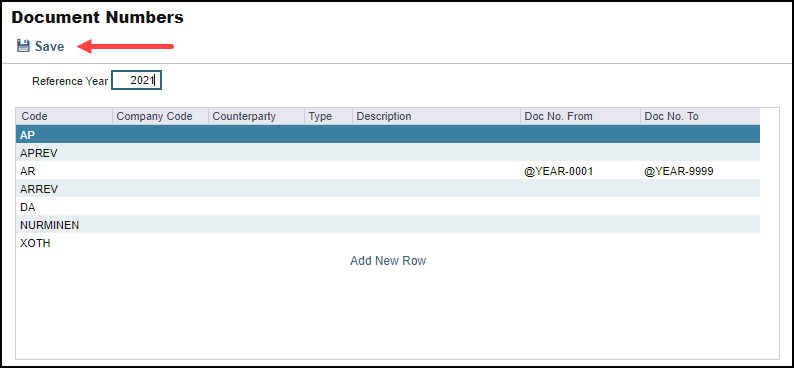Sort by the Code column header

(x=64, y=116)
